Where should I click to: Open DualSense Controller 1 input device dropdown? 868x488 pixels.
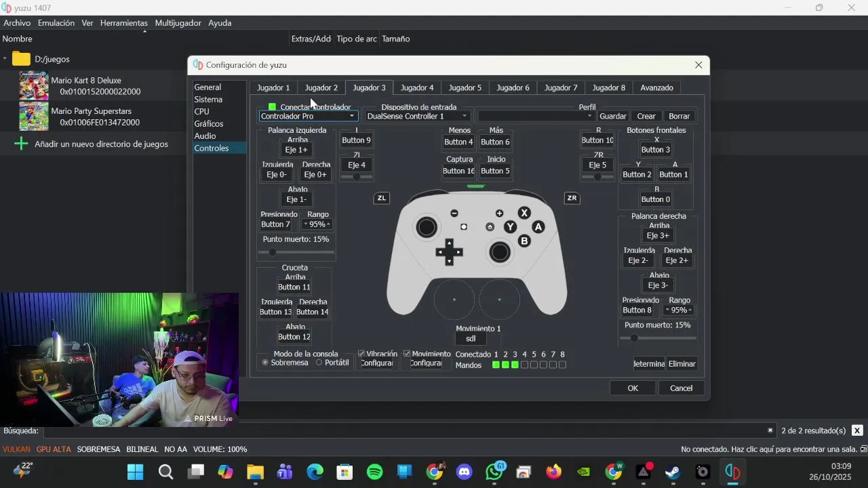click(417, 116)
